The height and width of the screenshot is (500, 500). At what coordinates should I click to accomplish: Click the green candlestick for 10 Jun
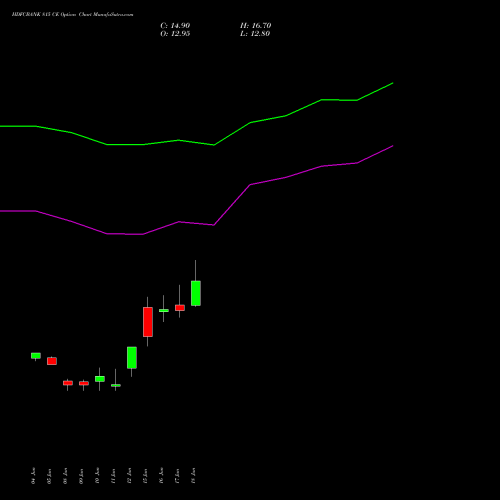point(100,379)
